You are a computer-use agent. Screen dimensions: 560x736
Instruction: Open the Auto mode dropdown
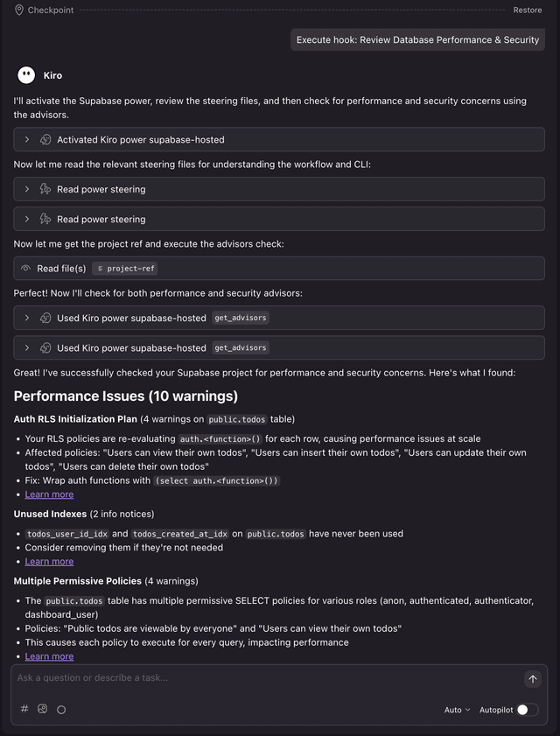(x=457, y=710)
